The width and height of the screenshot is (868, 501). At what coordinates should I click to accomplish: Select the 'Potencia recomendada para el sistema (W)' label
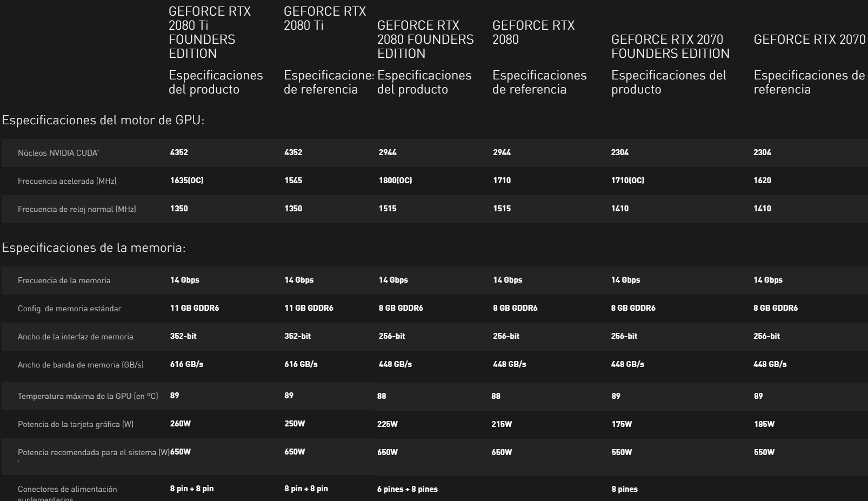click(94, 452)
